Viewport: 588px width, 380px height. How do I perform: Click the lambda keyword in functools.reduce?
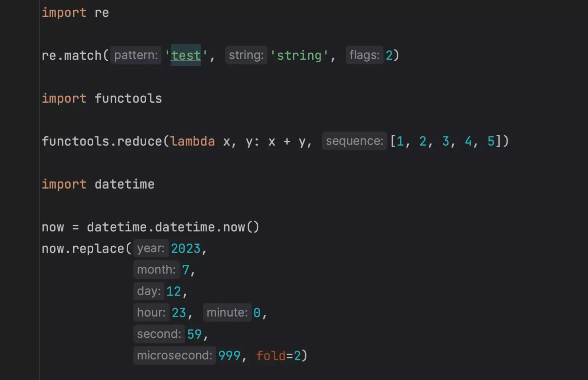[192, 141]
